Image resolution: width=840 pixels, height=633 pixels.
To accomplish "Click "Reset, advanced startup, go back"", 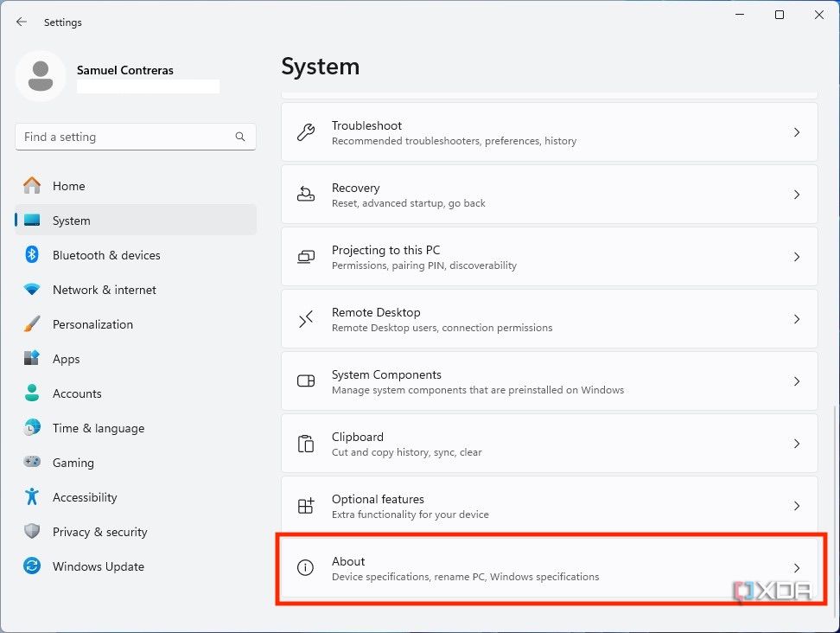I will [408, 203].
